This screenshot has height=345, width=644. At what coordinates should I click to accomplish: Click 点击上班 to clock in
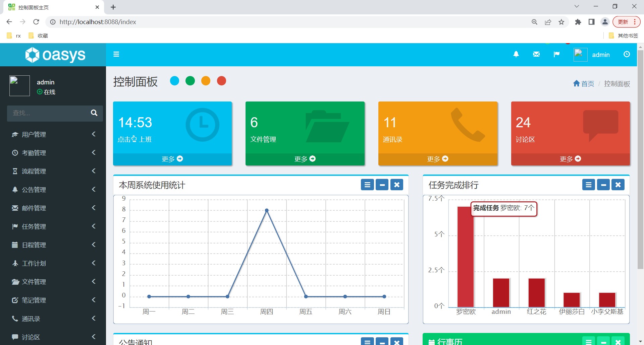tap(135, 139)
